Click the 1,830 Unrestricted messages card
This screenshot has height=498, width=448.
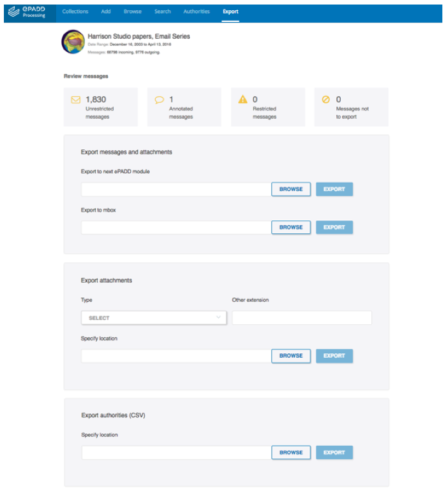tap(101, 107)
